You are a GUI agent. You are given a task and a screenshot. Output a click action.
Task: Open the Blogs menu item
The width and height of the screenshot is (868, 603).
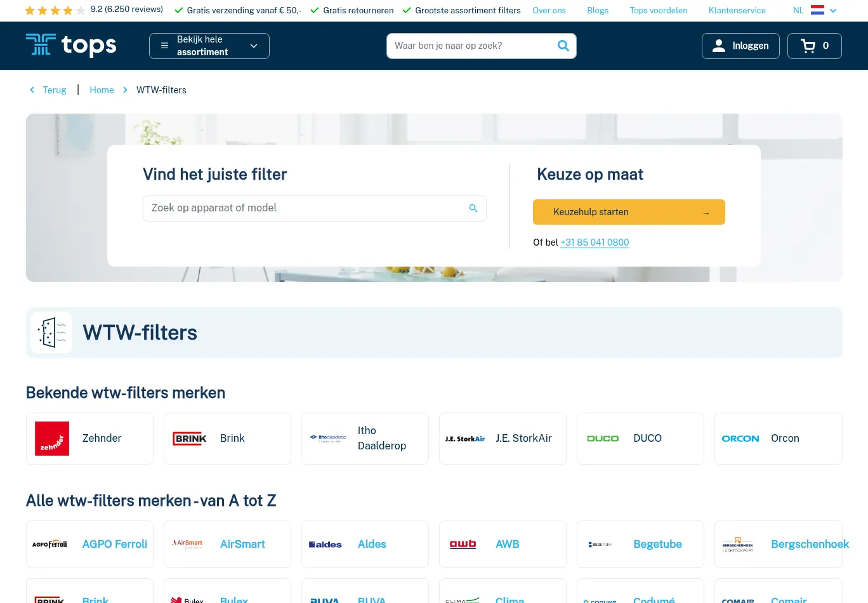(597, 10)
